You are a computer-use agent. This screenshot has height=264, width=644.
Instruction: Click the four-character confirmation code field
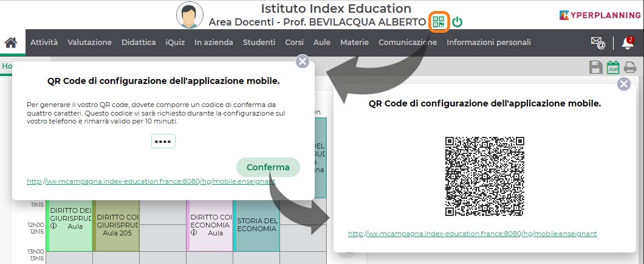pos(163,141)
